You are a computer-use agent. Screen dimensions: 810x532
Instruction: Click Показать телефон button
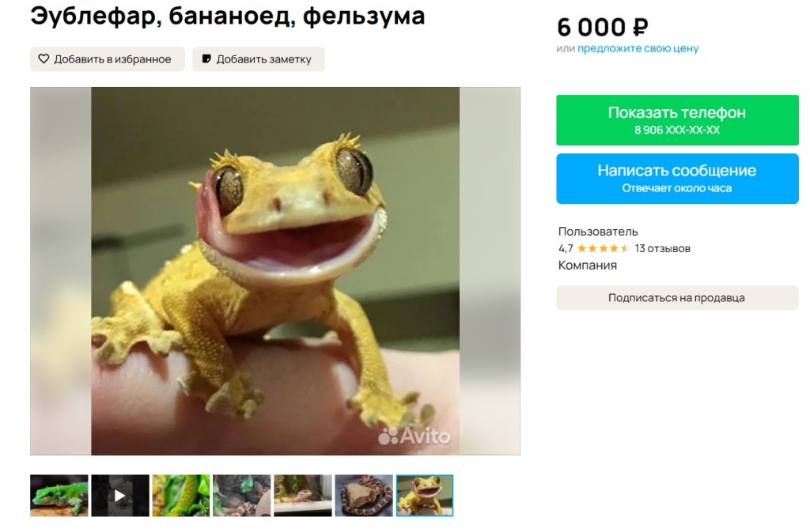tap(677, 119)
